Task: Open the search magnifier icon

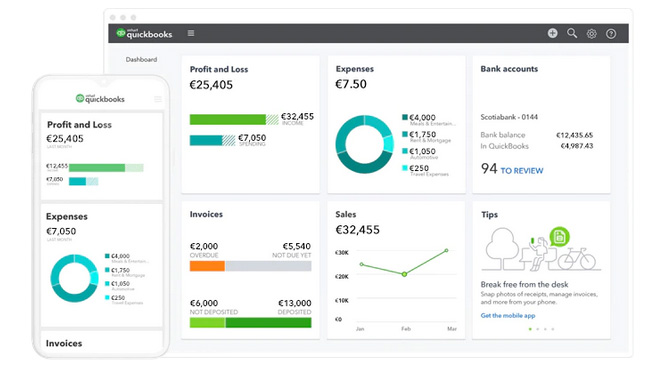Action: click(x=572, y=33)
